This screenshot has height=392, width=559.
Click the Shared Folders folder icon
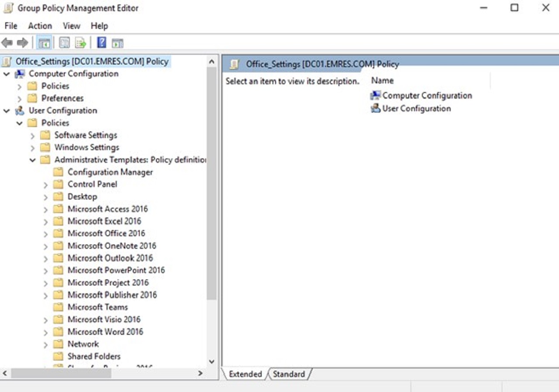click(59, 356)
